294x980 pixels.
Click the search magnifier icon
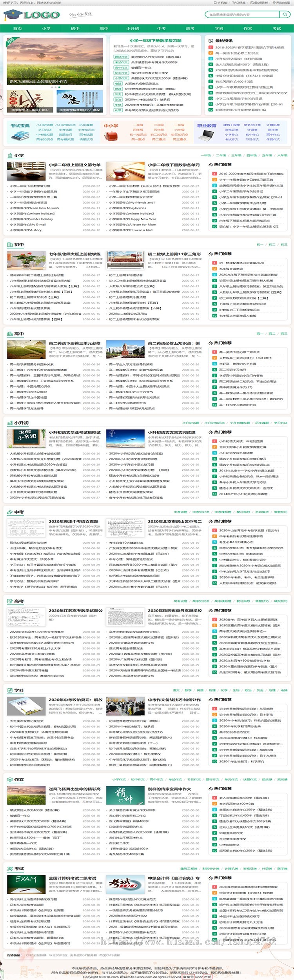(x=285, y=14)
